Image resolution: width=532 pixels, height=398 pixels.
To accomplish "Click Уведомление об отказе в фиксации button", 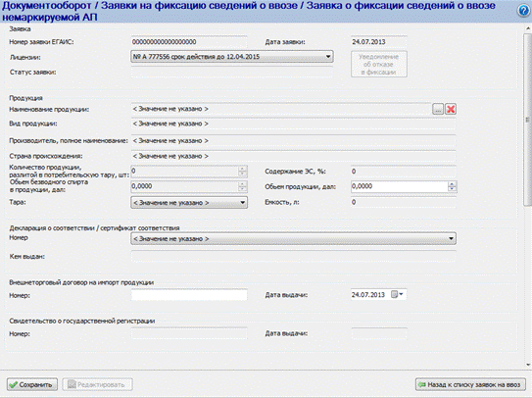I will tap(379, 64).
